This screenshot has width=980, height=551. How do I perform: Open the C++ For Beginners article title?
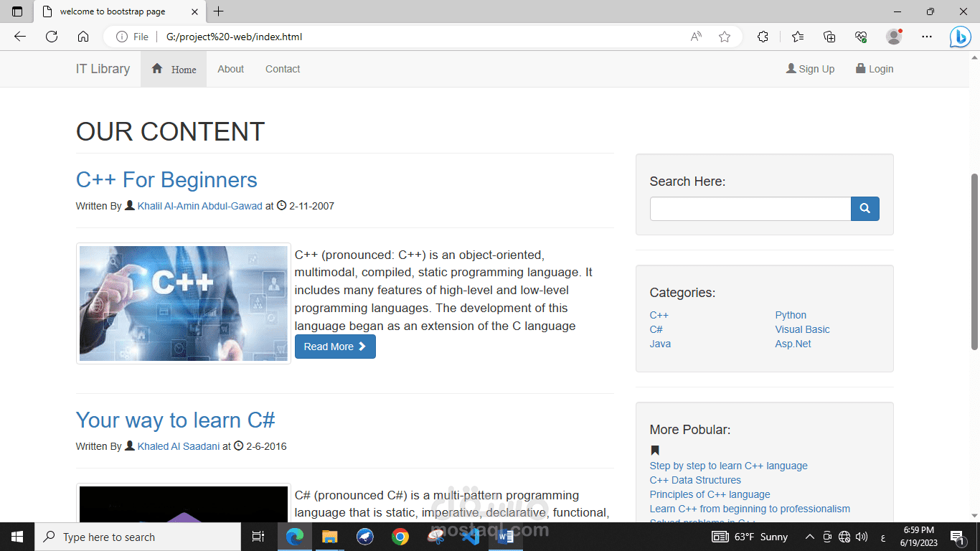(166, 180)
